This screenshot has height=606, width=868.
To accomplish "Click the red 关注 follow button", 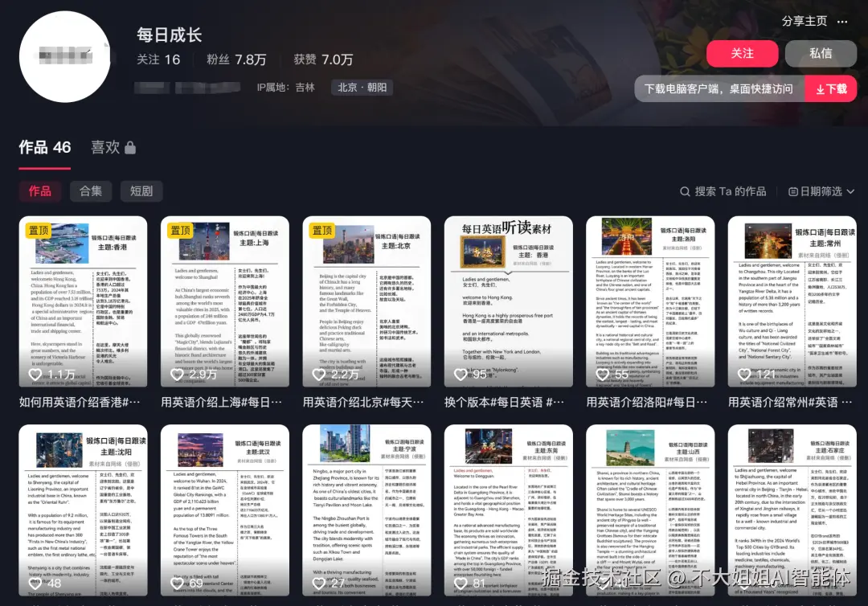I will point(742,54).
